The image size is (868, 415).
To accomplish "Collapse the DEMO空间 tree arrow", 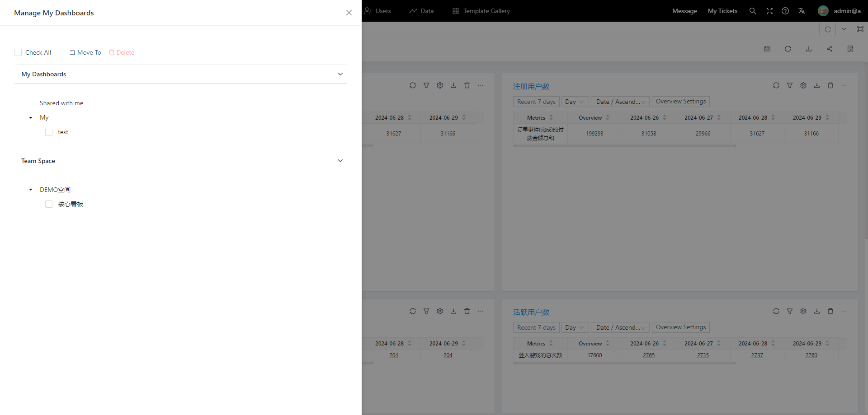I will pos(31,190).
